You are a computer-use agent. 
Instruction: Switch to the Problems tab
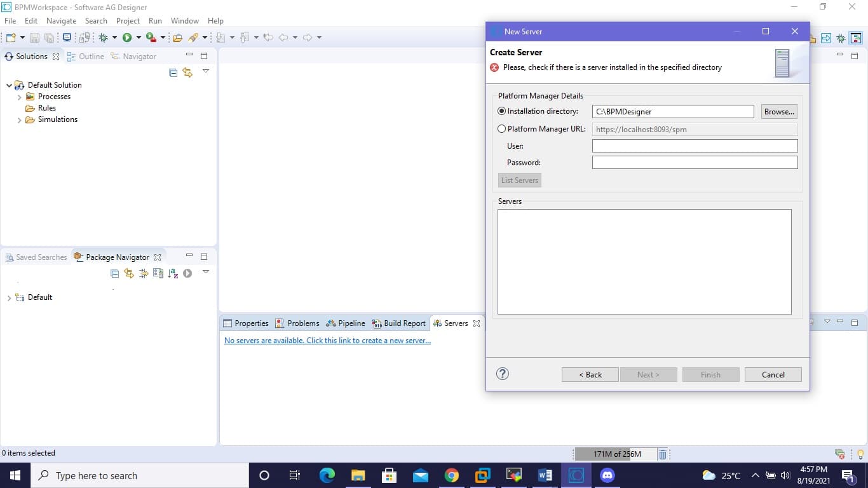297,323
